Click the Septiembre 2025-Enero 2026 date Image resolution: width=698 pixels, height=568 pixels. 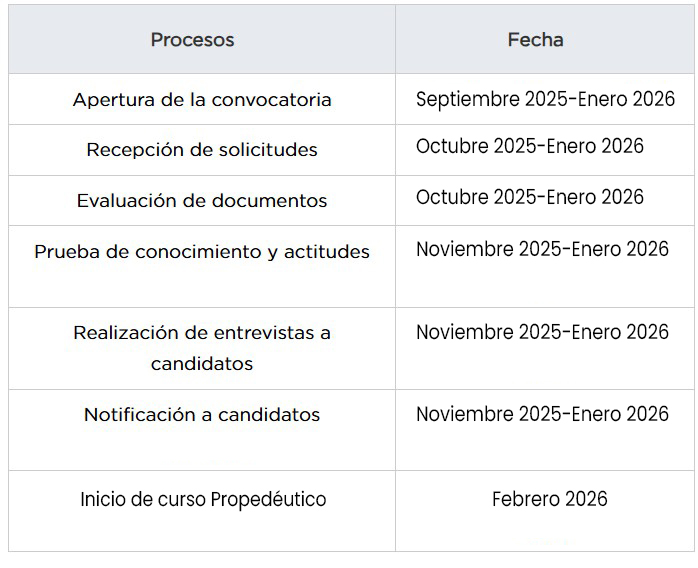click(x=545, y=99)
